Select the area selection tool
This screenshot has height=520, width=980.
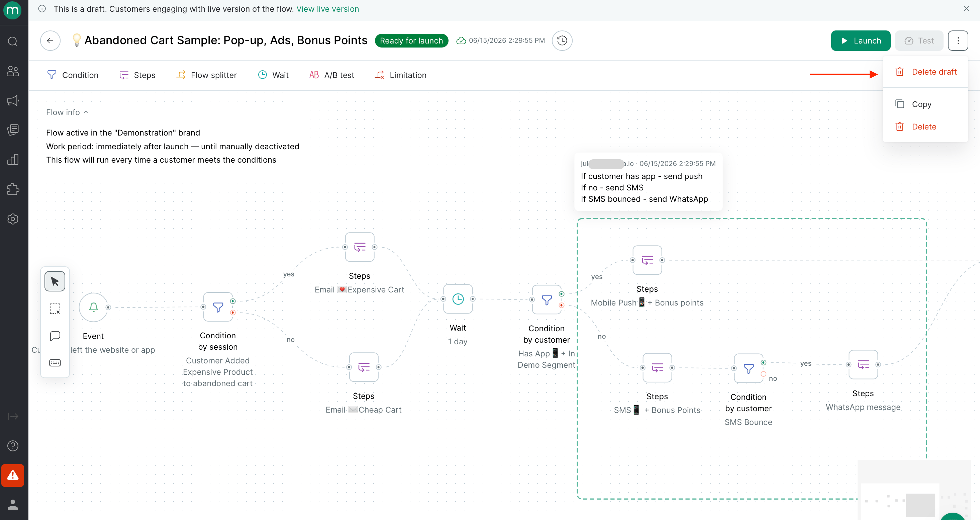pyautogui.click(x=55, y=308)
